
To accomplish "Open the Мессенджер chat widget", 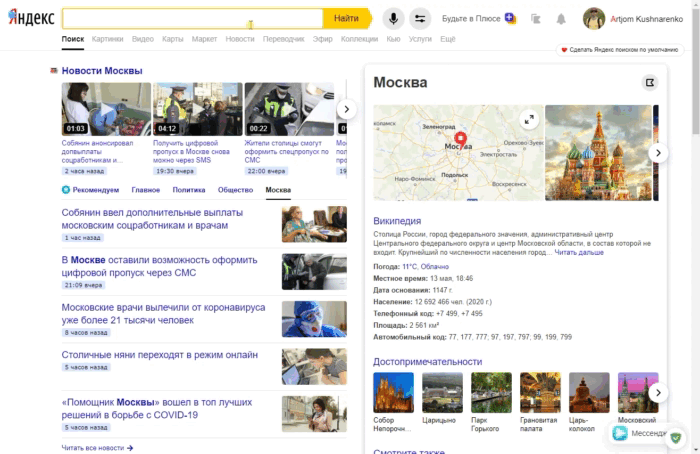I will (x=638, y=433).
